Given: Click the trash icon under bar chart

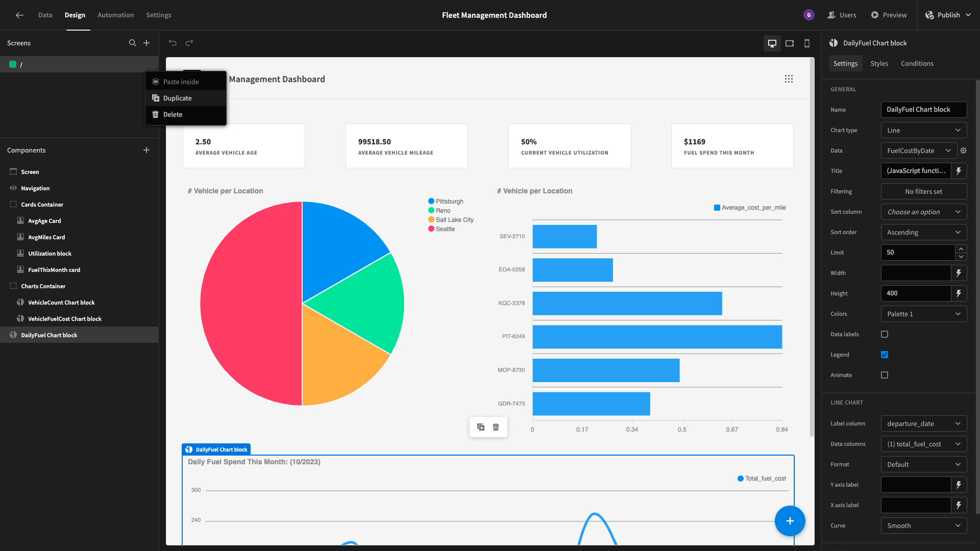Looking at the screenshot, I should [x=496, y=427].
